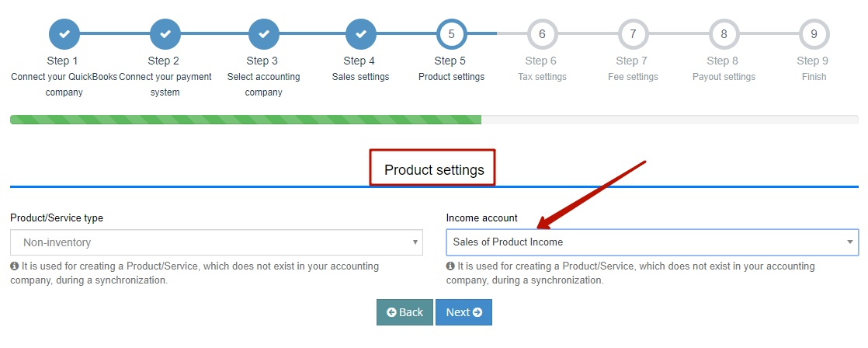
Task: Click the Step 1 checkmark circle
Action: pos(64,34)
